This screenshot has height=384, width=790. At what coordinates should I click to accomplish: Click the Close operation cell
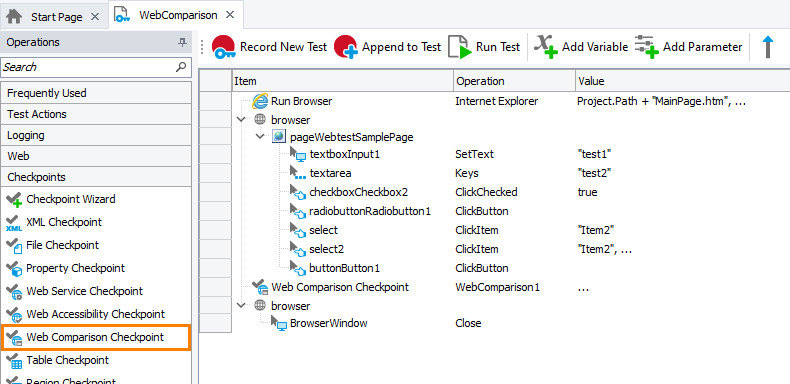pyautogui.click(x=468, y=324)
